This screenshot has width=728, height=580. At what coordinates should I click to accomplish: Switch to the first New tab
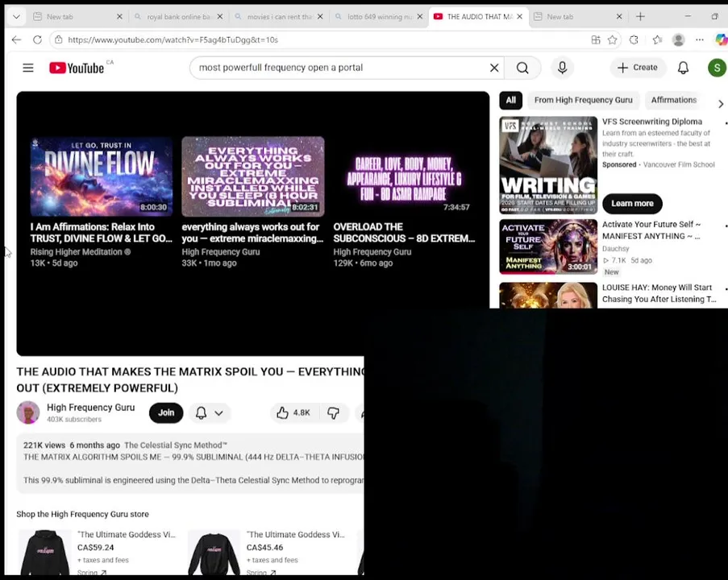tap(77, 17)
